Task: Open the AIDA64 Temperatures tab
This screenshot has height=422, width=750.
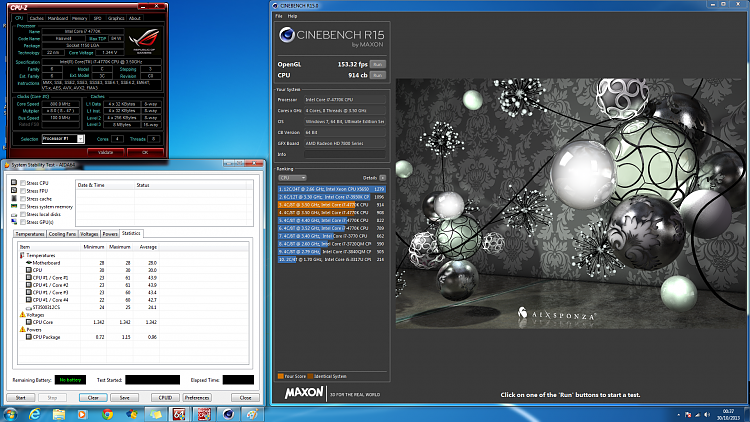Action: point(30,234)
